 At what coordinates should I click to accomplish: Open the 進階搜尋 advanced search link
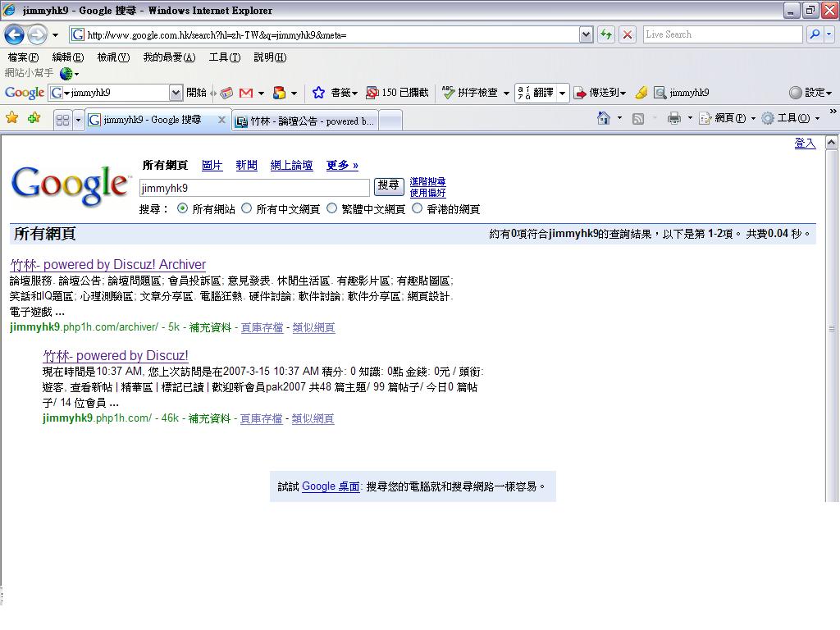coord(427,181)
